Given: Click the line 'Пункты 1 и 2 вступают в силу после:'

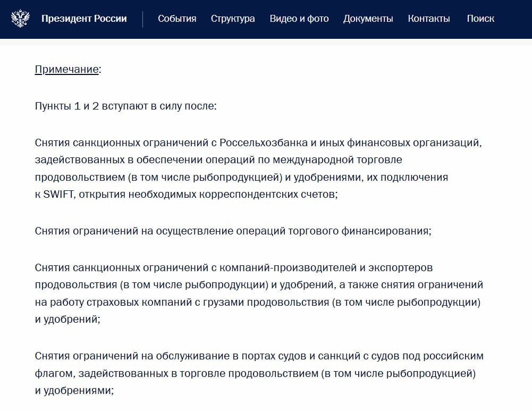Looking at the screenshot, I should click(126, 106).
